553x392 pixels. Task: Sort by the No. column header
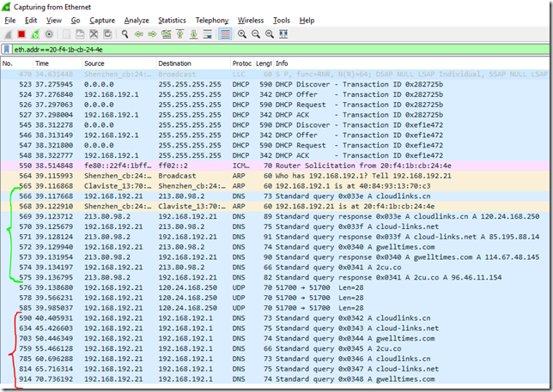(x=17, y=63)
